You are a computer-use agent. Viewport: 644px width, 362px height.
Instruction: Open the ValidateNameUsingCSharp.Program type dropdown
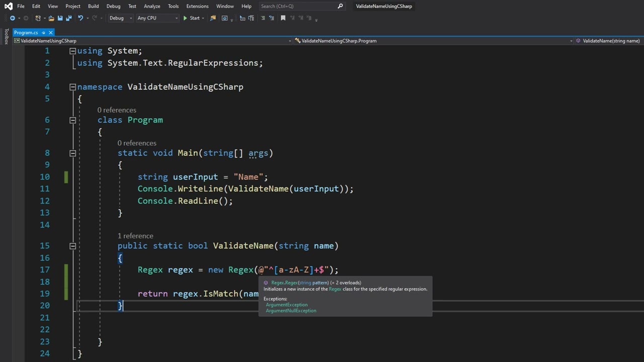(434, 41)
